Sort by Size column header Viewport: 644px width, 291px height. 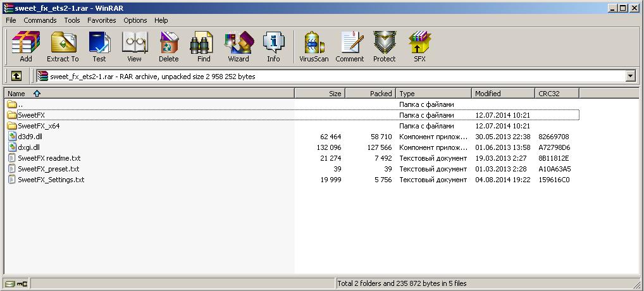pos(320,94)
